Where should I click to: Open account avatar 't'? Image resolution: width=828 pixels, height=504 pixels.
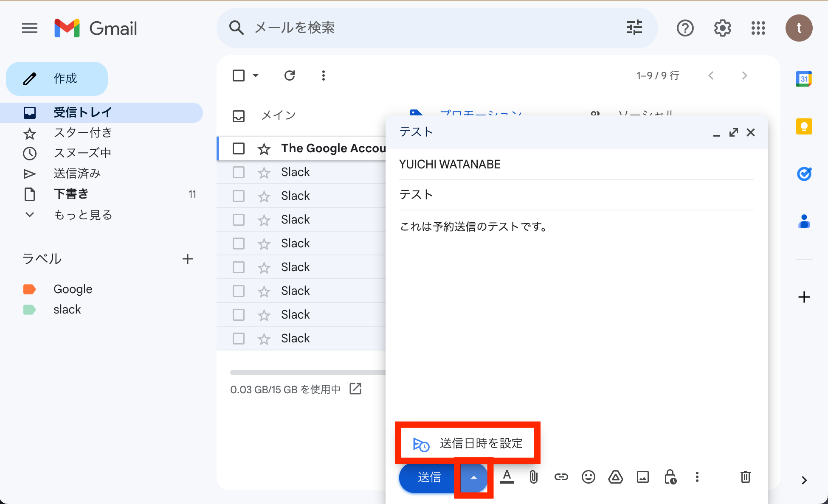tap(799, 28)
